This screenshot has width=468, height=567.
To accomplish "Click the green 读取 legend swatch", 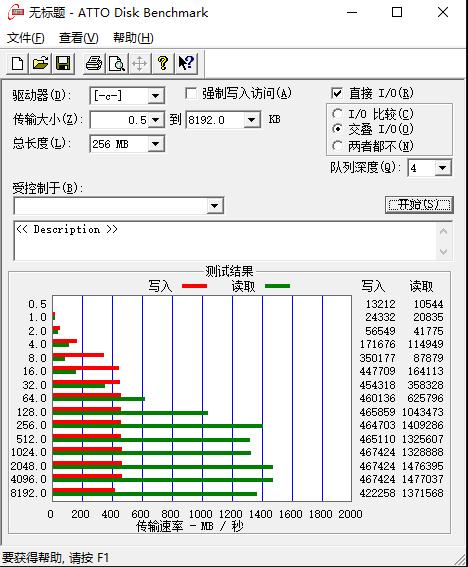I will click(x=277, y=286).
